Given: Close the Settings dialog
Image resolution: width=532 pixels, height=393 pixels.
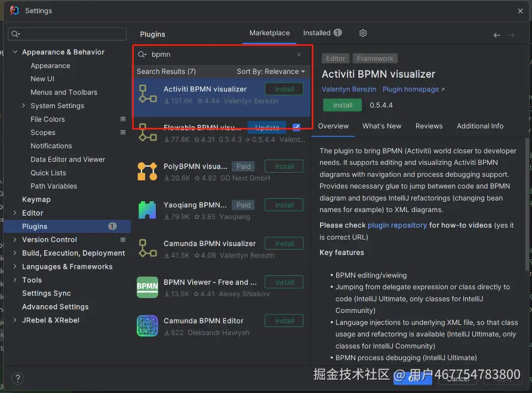Looking at the screenshot, I should [x=520, y=11].
